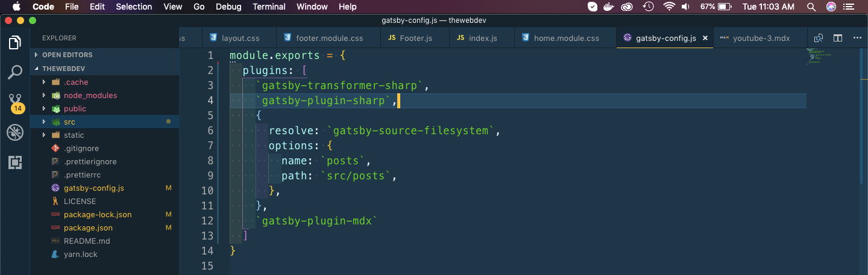Launch Siri from the menu bar
The image size is (868, 275).
tap(831, 7)
